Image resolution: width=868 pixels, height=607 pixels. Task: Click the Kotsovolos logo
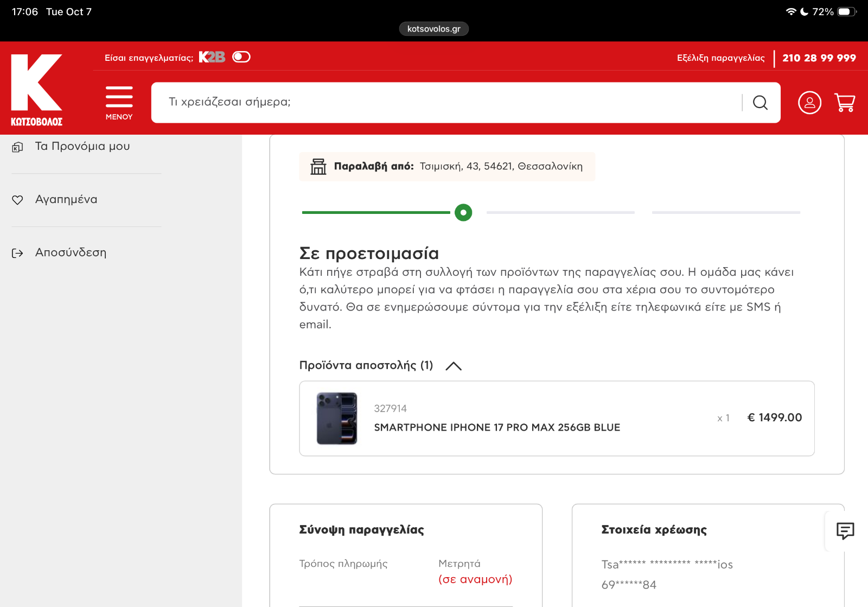click(37, 90)
